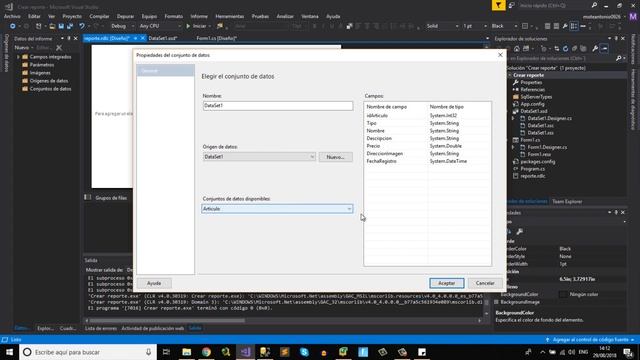
Task: Click the navigate backward icon in toolbar
Action: (x=13, y=26)
